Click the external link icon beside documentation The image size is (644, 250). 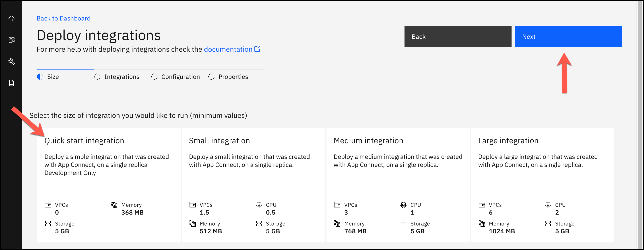[x=257, y=49]
